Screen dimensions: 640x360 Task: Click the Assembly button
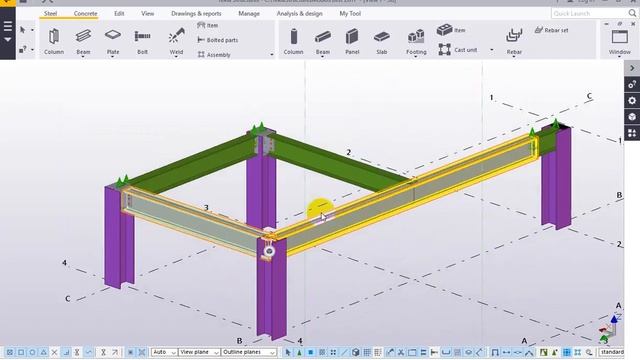pyautogui.click(x=214, y=55)
